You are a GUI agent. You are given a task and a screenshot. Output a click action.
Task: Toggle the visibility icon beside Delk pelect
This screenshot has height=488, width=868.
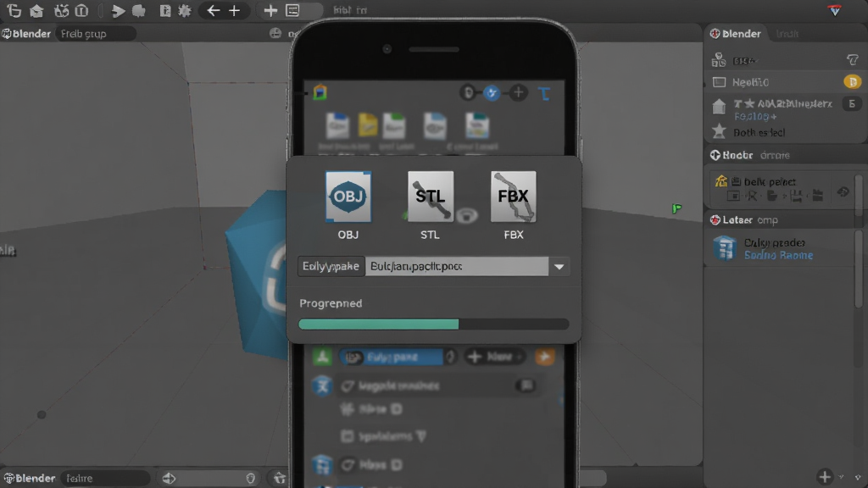tap(843, 192)
